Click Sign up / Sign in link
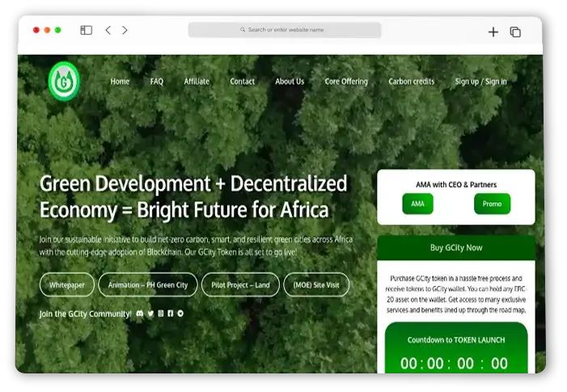 click(x=480, y=82)
